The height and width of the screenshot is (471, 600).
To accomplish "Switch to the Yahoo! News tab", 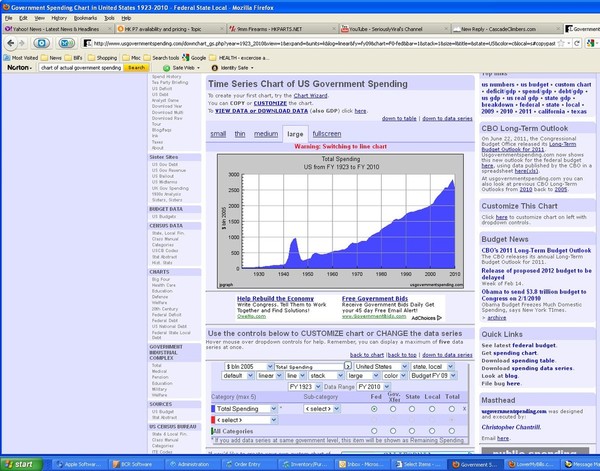I will click(x=57, y=29).
